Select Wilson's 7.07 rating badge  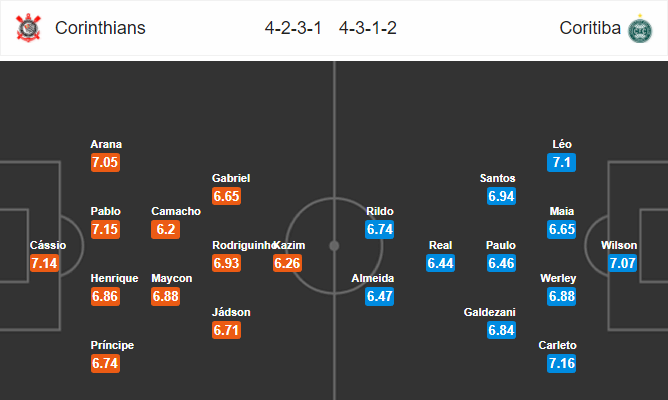coord(622,263)
